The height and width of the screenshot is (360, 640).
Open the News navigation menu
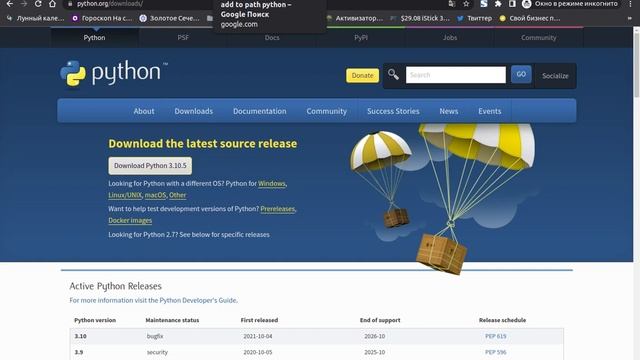coord(449,111)
